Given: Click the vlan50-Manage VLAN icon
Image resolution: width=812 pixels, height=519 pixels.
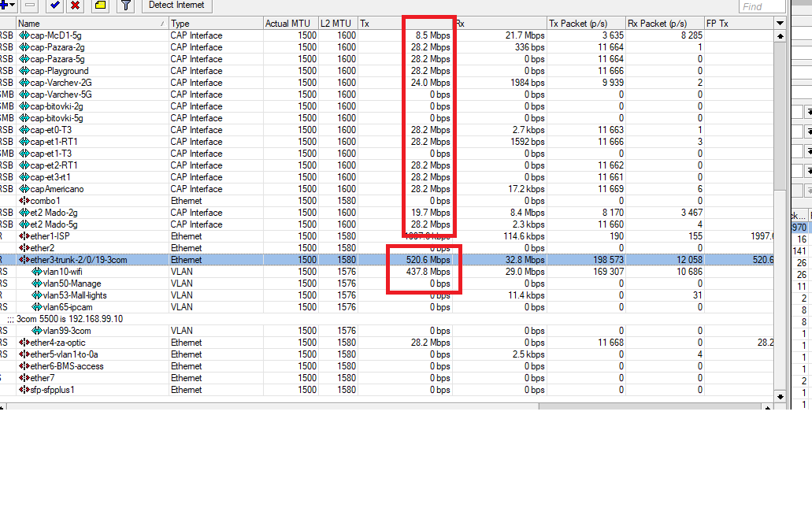Looking at the screenshot, I should click(37, 284).
